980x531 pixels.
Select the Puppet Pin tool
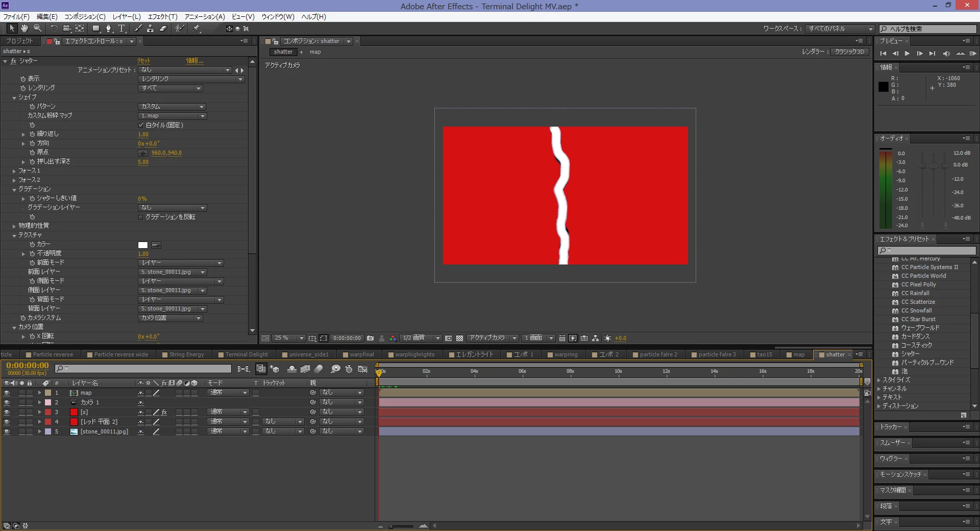tap(197, 29)
